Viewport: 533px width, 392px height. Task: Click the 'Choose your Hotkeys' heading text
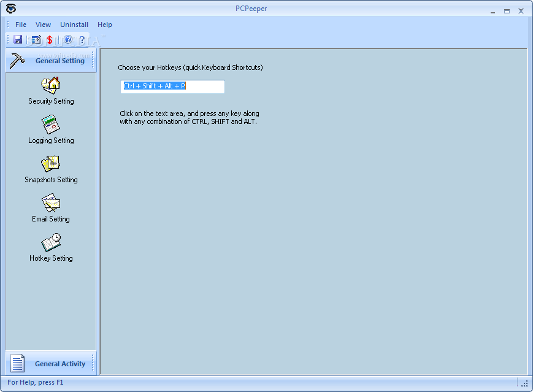click(190, 67)
